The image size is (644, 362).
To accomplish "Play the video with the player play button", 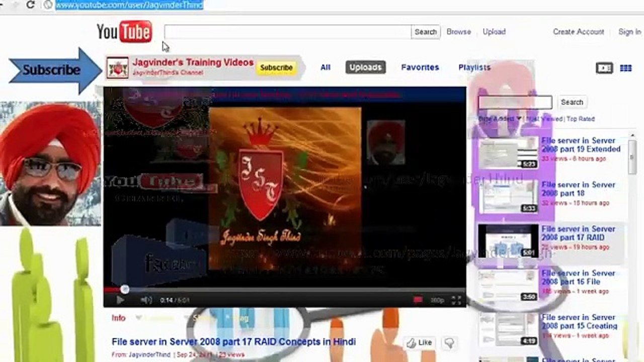I will (120, 300).
